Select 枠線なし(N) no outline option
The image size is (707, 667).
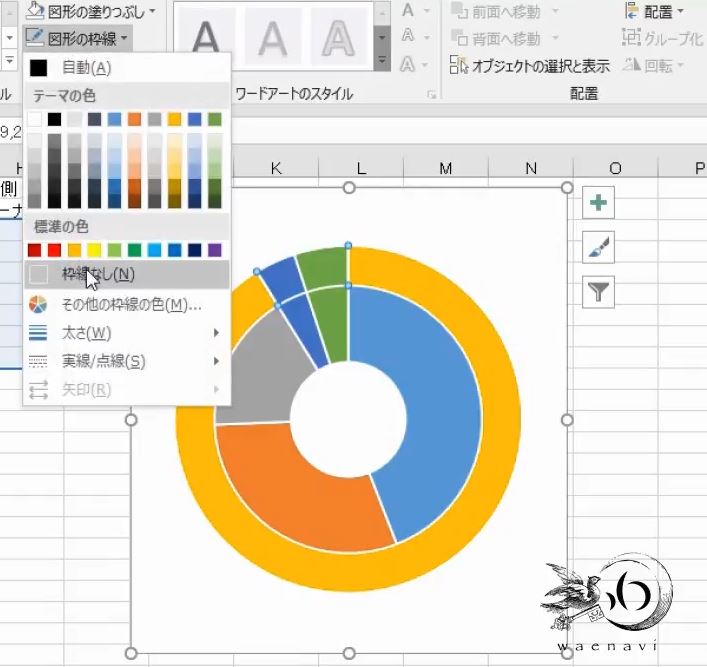point(126,274)
